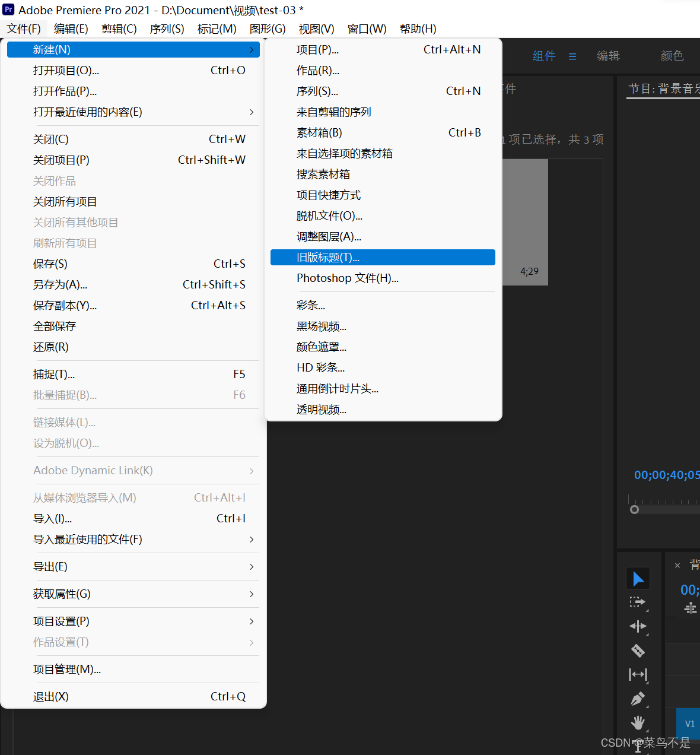Select the Pen tool

[x=638, y=699]
